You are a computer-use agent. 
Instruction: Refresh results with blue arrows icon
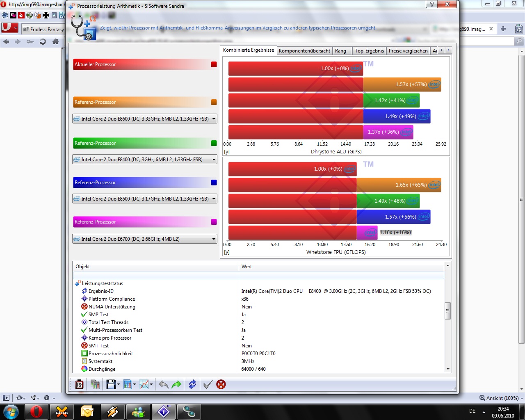192,384
